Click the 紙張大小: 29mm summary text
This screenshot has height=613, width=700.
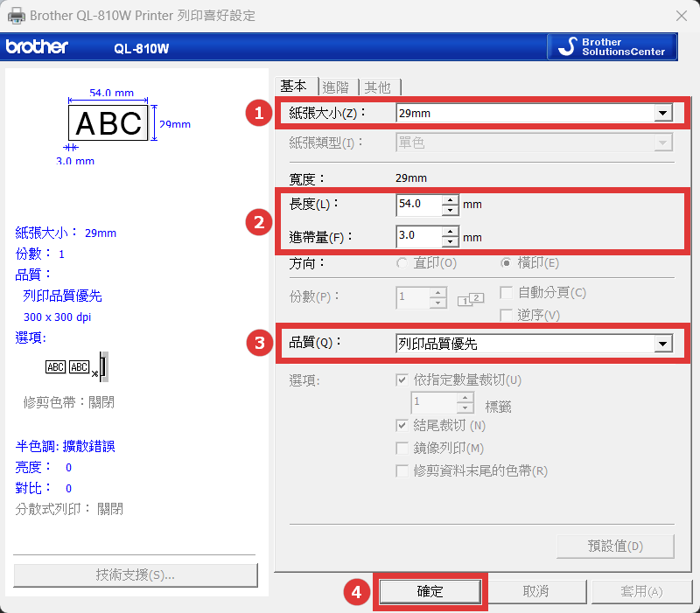click(66, 233)
